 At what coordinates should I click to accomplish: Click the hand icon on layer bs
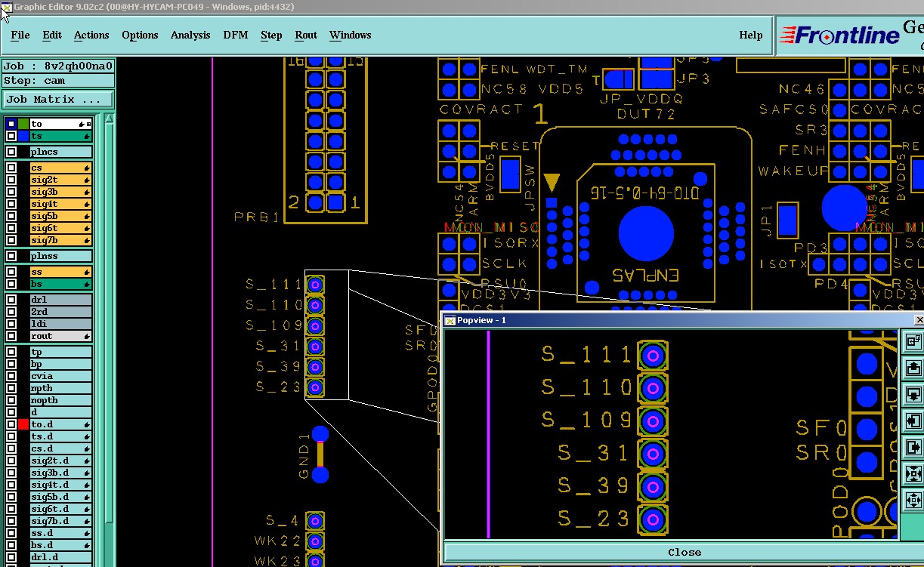tap(88, 284)
